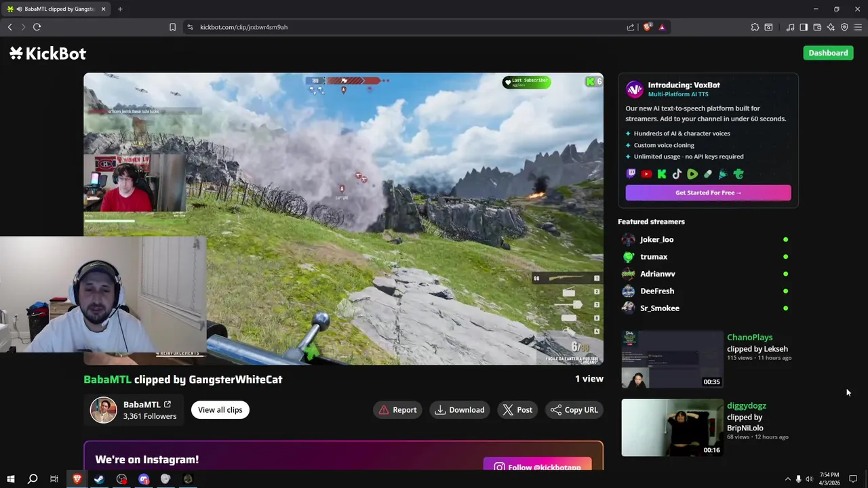Open the Windows Start menu
This screenshot has width=868, height=488.
(11, 479)
